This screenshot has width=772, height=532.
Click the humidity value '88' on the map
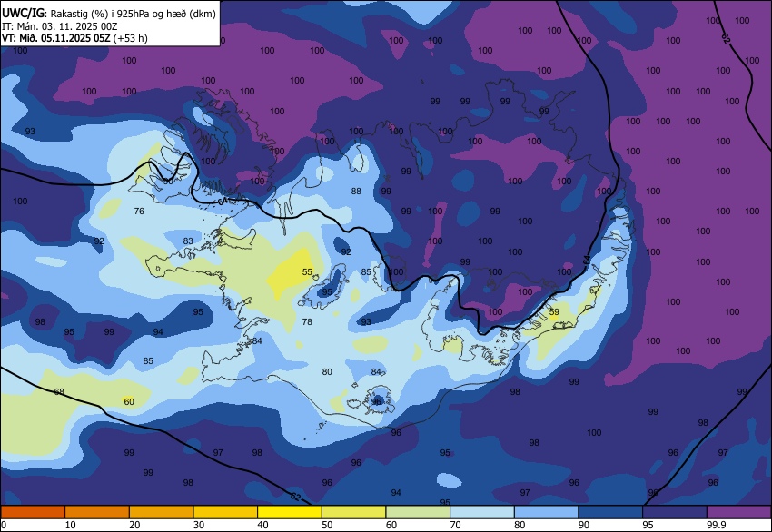(356, 191)
